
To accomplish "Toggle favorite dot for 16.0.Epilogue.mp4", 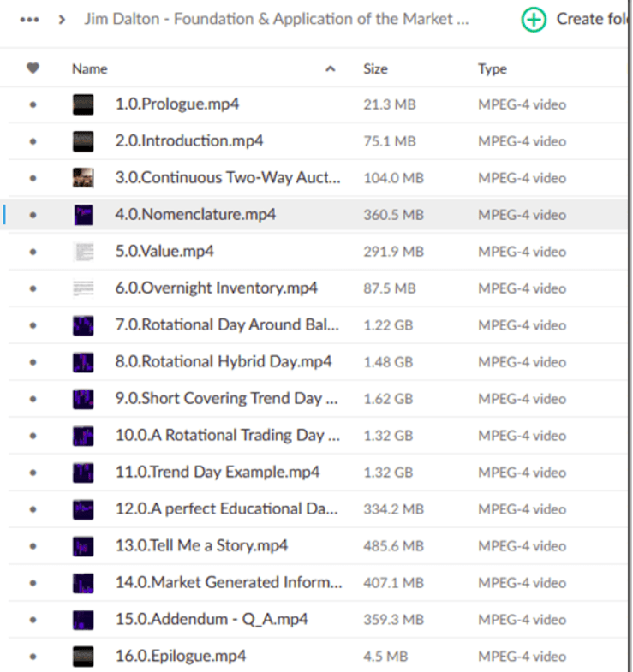I will (33, 657).
